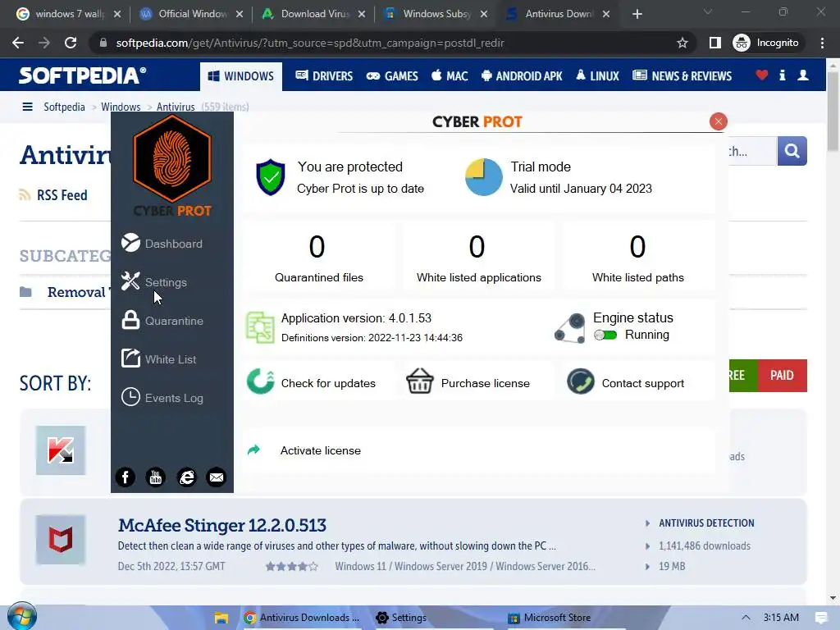Click the Windows breadcrumb link
This screenshot has height=630, width=840.
(x=121, y=107)
